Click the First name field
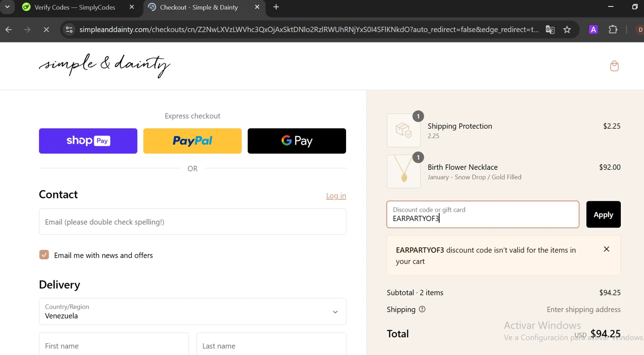 coord(114,344)
